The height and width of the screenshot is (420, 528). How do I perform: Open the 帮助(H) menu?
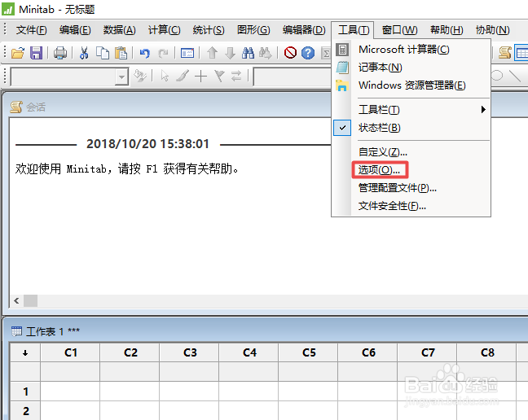(x=447, y=30)
